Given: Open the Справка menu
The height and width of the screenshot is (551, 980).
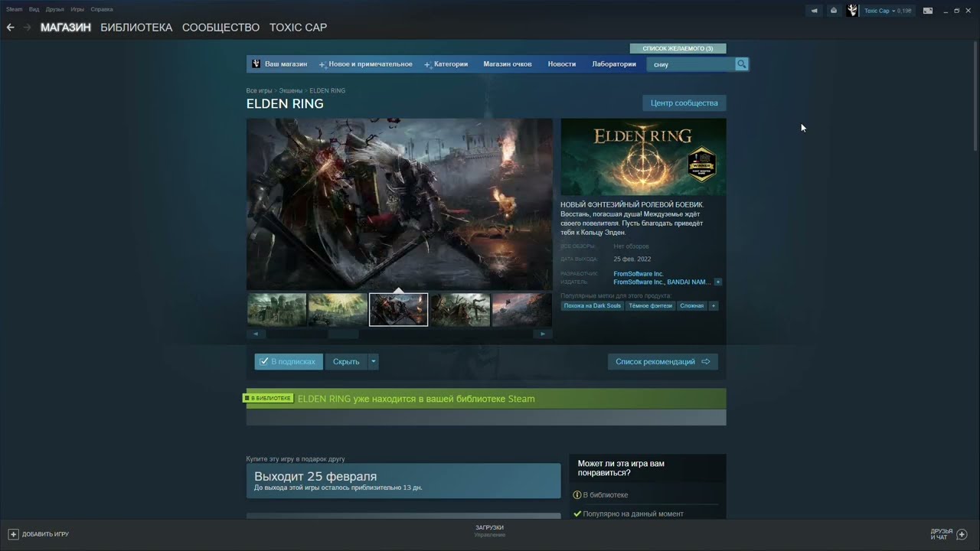Looking at the screenshot, I should [102, 9].
